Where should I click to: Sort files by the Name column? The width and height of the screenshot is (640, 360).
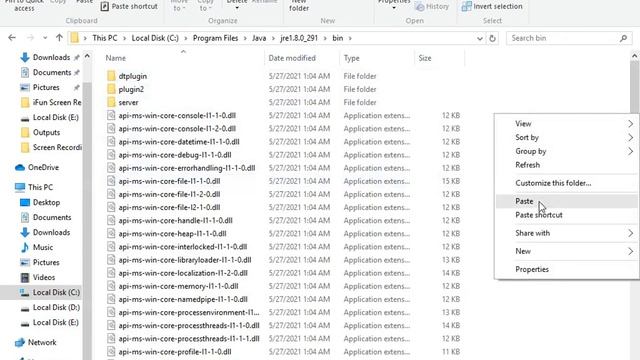pyautogui.click(x=116, y=58)
